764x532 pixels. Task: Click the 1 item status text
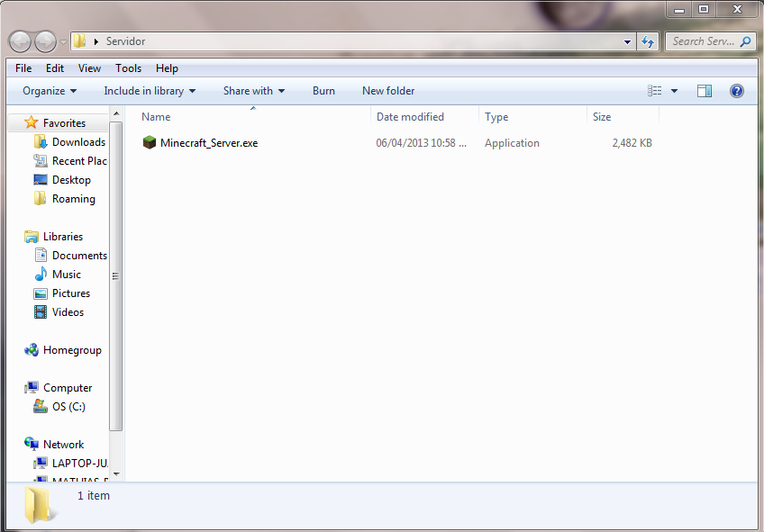(x=94, y=495)
